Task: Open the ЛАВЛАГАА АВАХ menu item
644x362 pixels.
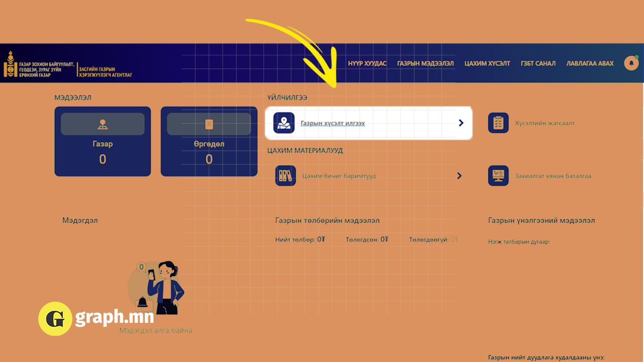Action: pos(590,63)
